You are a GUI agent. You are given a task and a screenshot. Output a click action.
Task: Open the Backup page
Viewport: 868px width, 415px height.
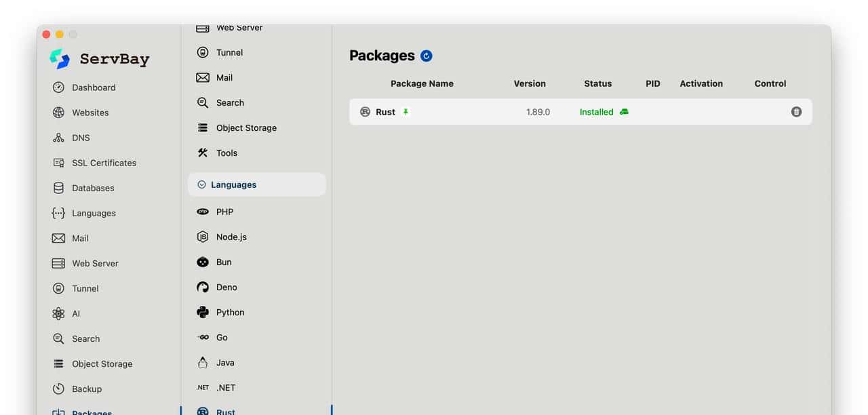click(x=86, y=389)
